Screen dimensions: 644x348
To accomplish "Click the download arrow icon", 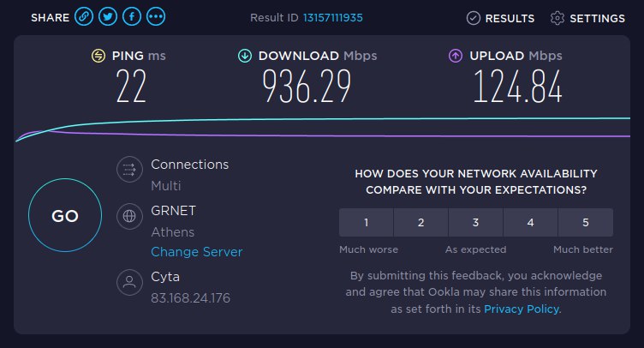I will [x=244, y=57].
